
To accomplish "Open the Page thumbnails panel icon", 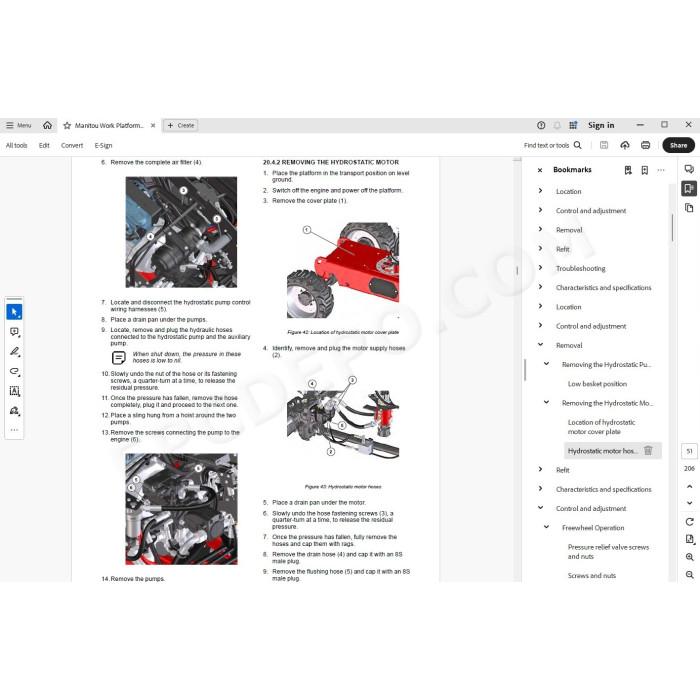I will point(689,208).
